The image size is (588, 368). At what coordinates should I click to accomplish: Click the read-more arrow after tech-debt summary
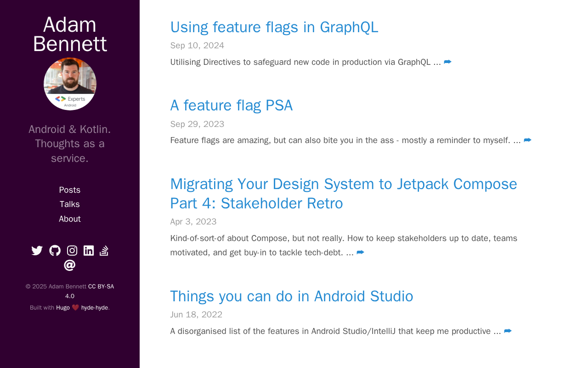tap(360, 253)
